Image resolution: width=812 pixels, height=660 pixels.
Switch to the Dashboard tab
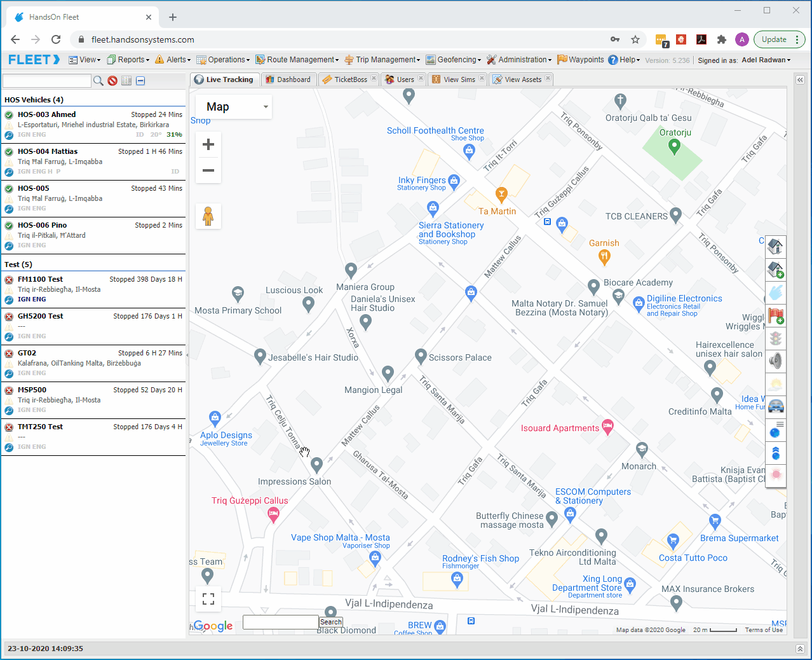point(288,79)
